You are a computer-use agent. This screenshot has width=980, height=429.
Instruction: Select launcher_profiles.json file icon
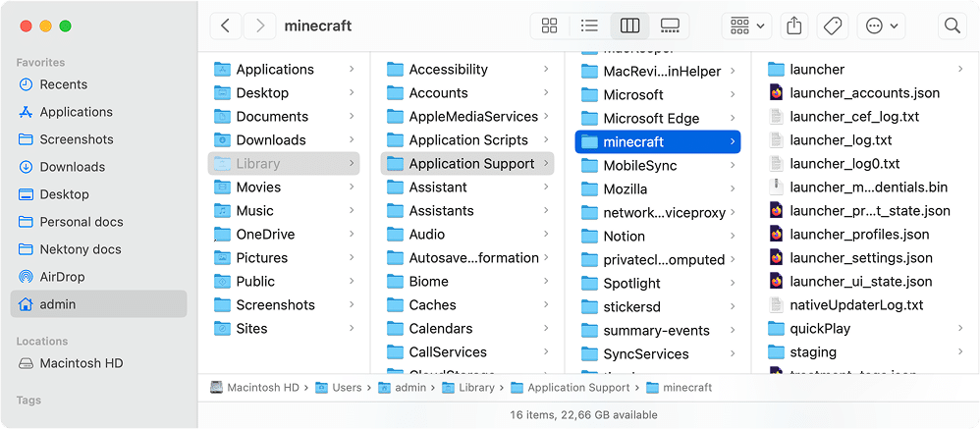coord(776,235)
